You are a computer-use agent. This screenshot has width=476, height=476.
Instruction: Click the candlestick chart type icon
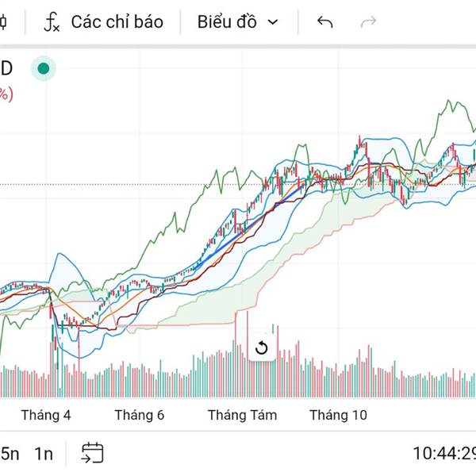click(x=3, y=21)
